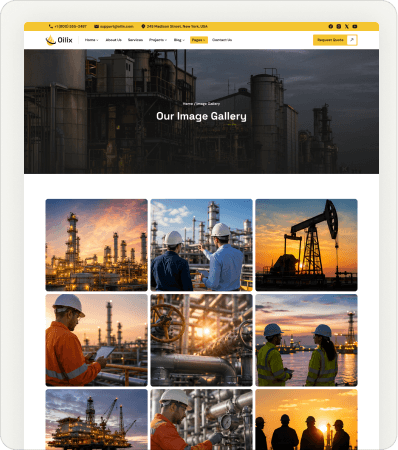Screen dimensions: 398x450
Task: Expand the Blog dropdown menu
Action: pyautogui.click(x=179, y=40)
